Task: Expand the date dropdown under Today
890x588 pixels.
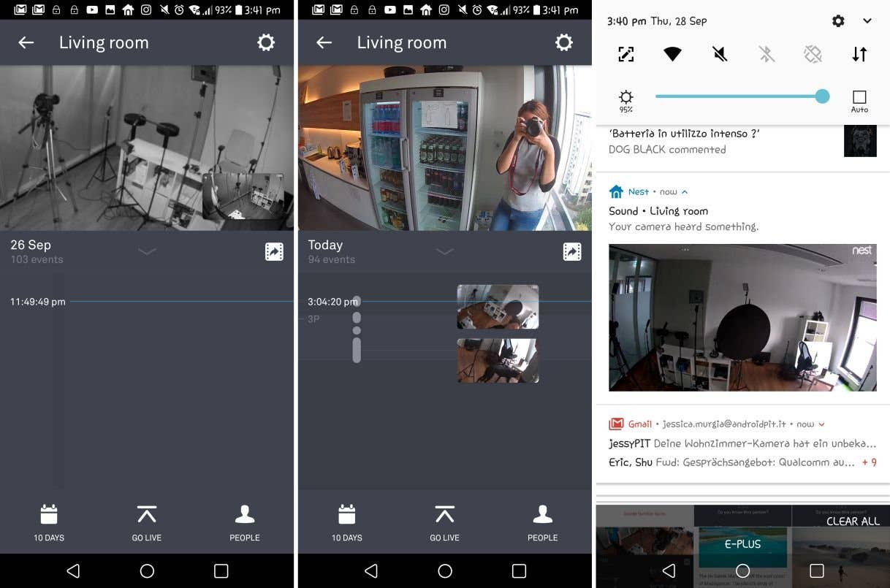Action: (445, 251)
